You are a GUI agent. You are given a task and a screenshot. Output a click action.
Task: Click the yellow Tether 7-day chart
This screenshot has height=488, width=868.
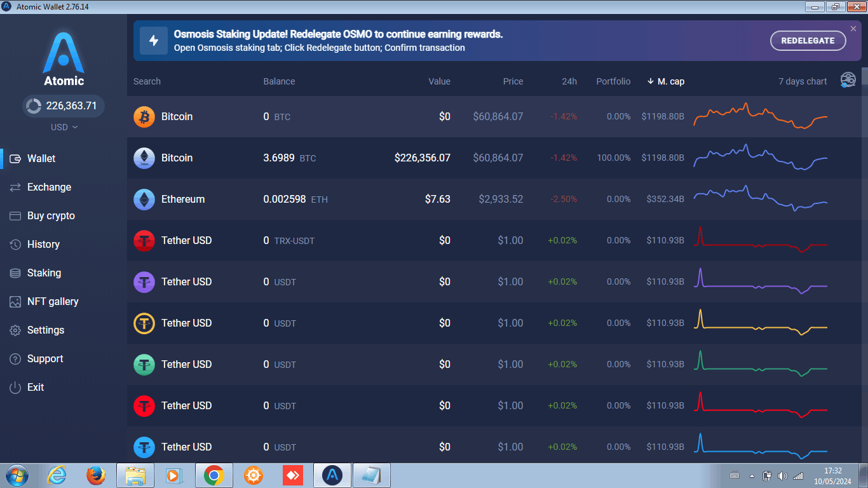(x=761, y=322)
